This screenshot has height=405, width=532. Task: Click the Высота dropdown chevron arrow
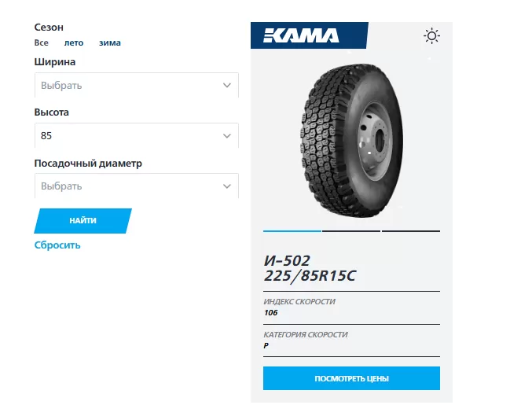[227, 136]
